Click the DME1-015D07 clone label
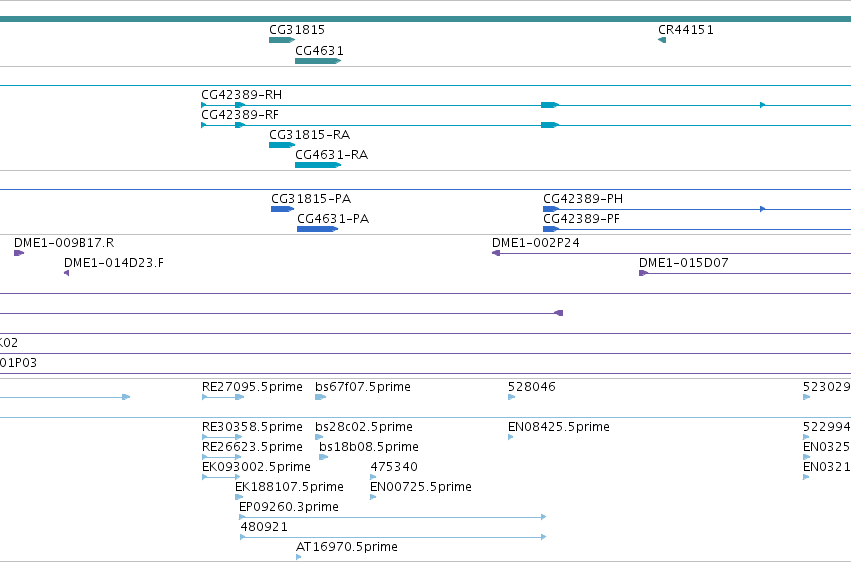Viewport: 851px width, 562px height. 684,263
